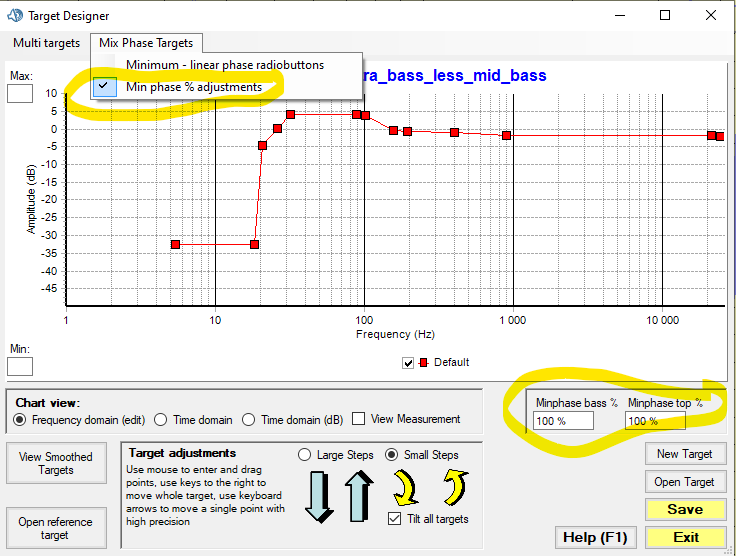The image size is (736, 556).
Task: Click the Frequency (Hz) axis label
Action: pyautogui.click(x=395, y=334)
